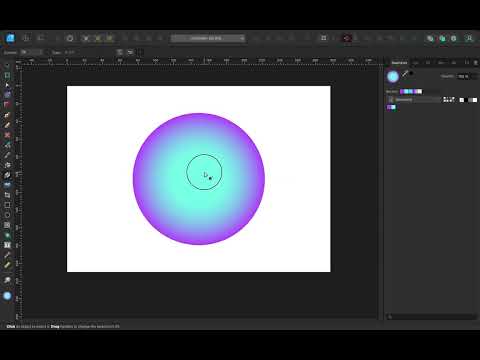
Task: Select the Node tool arrow
Action: point(7,85)
